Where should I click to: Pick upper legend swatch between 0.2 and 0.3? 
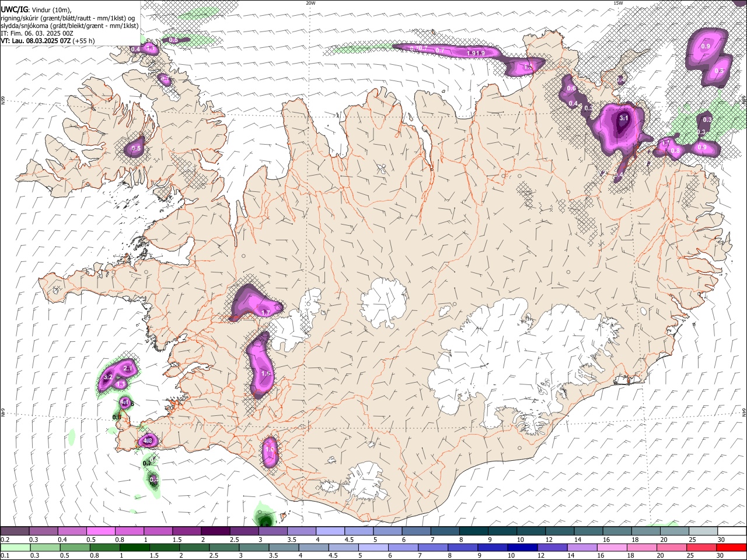pyautogui.click(x=15, y=531)
